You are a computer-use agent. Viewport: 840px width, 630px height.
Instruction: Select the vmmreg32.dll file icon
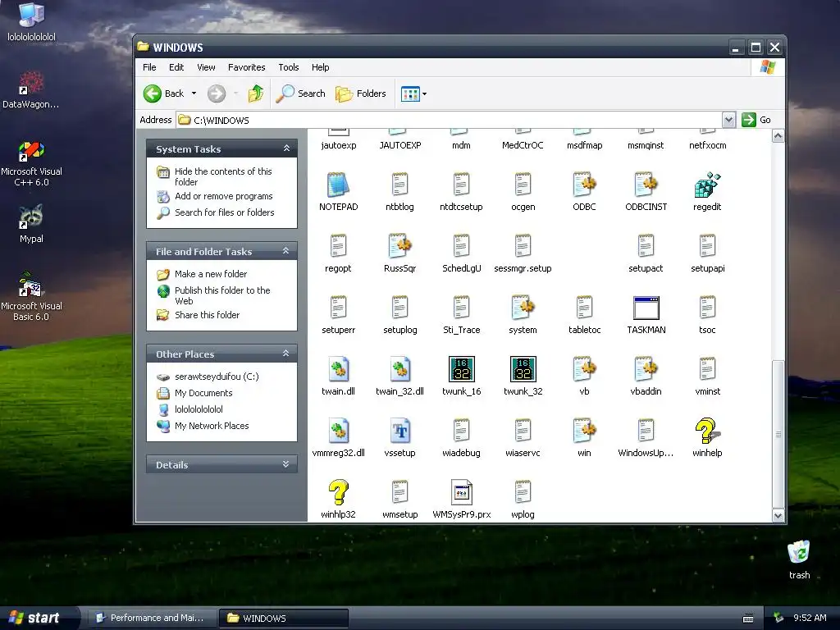click(x=338, y=431)
